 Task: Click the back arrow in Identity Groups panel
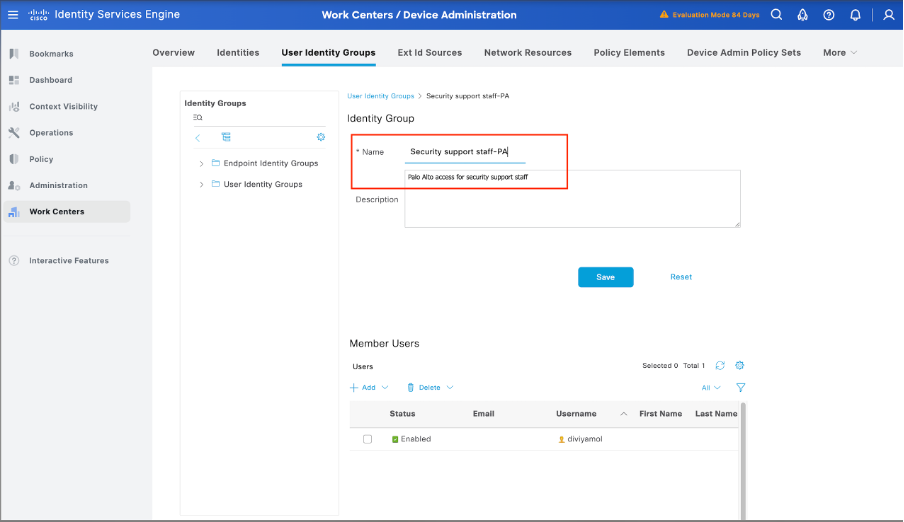198,137
